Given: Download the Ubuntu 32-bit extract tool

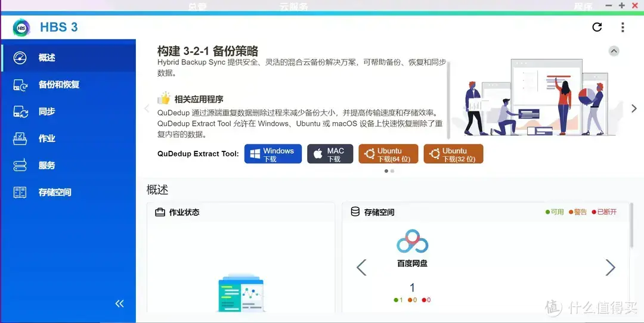Looking at the screenshot, I should click(x=453, y=154).
